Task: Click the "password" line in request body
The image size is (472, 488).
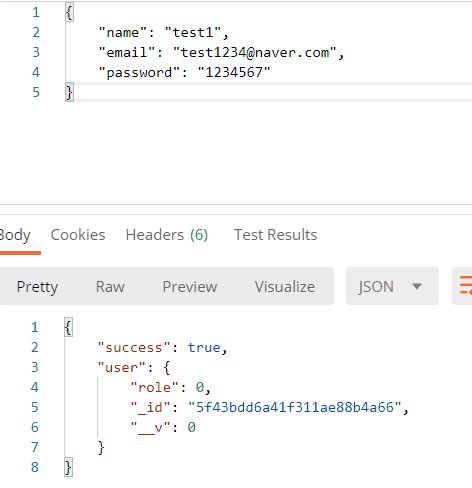Action: point(184,72)
